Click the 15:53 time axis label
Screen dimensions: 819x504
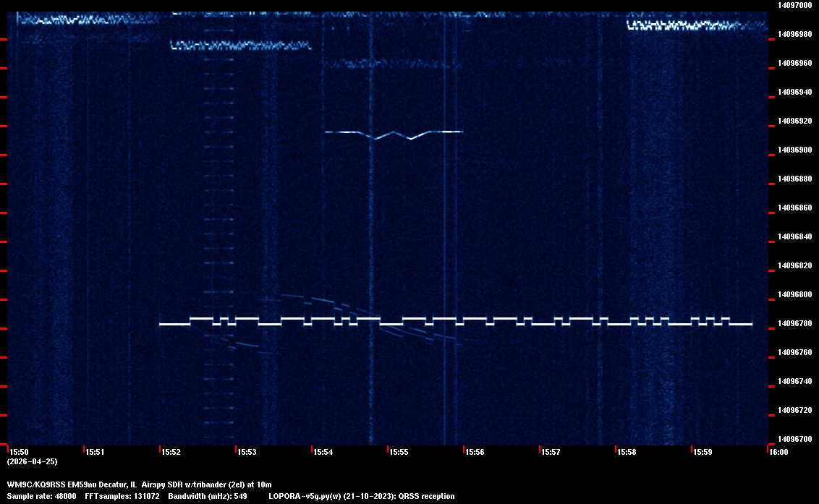247,452
